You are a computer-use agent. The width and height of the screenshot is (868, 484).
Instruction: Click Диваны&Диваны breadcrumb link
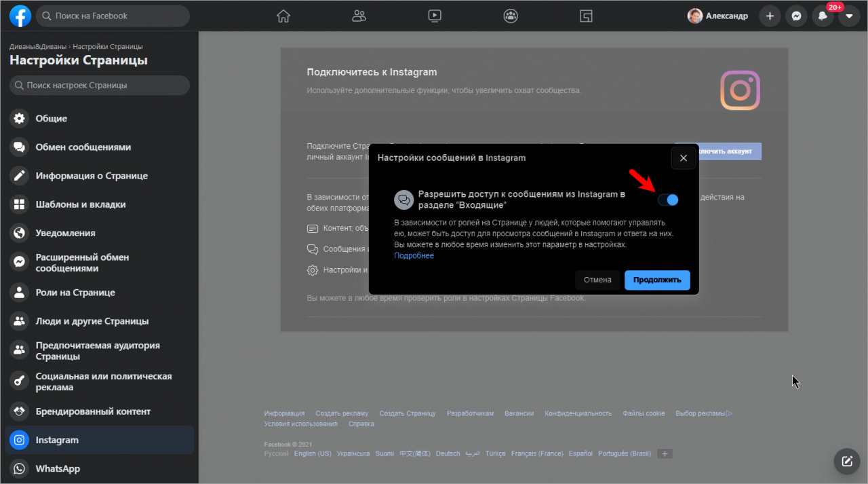coord(38,47)
